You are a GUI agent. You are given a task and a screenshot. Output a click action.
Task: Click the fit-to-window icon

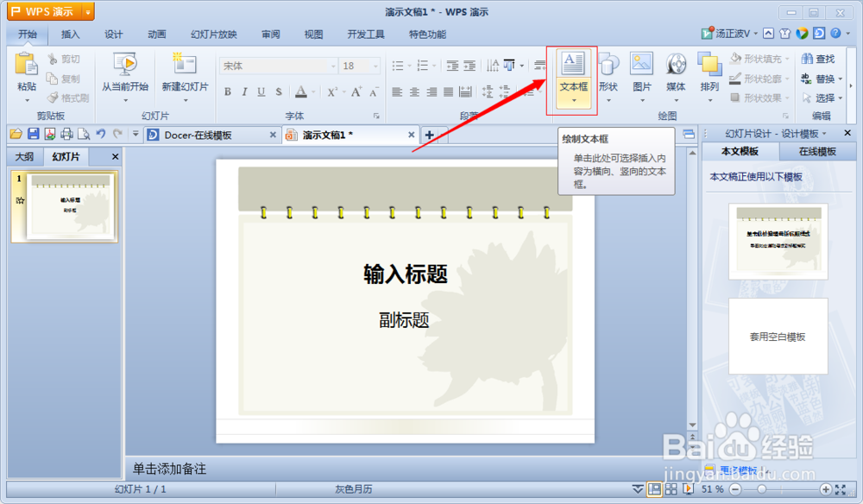(x=841, y=489)
